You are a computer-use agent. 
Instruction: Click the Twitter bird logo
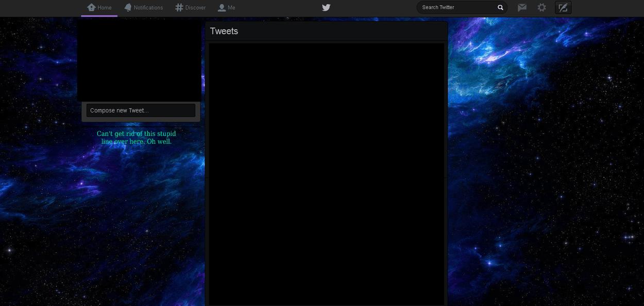326,7
